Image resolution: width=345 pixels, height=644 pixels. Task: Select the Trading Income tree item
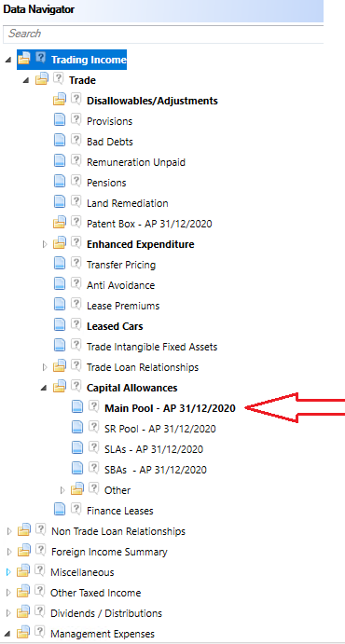tap(89, 60)
